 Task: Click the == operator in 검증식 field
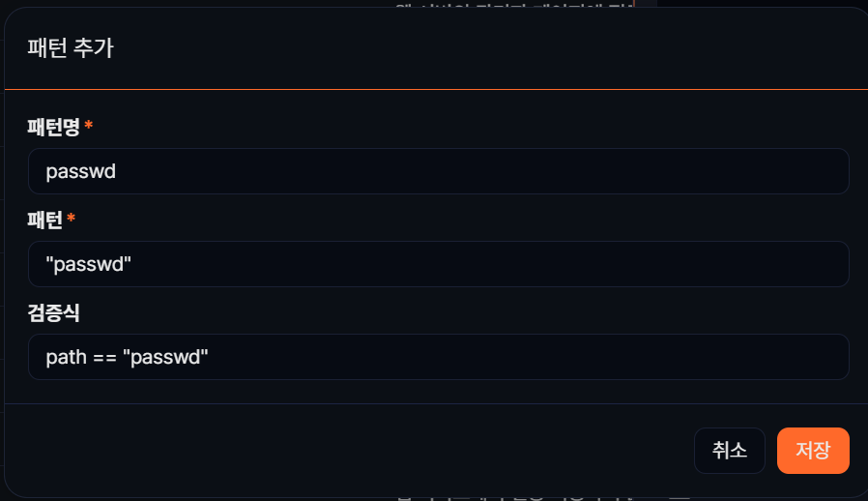pos(103,358)
